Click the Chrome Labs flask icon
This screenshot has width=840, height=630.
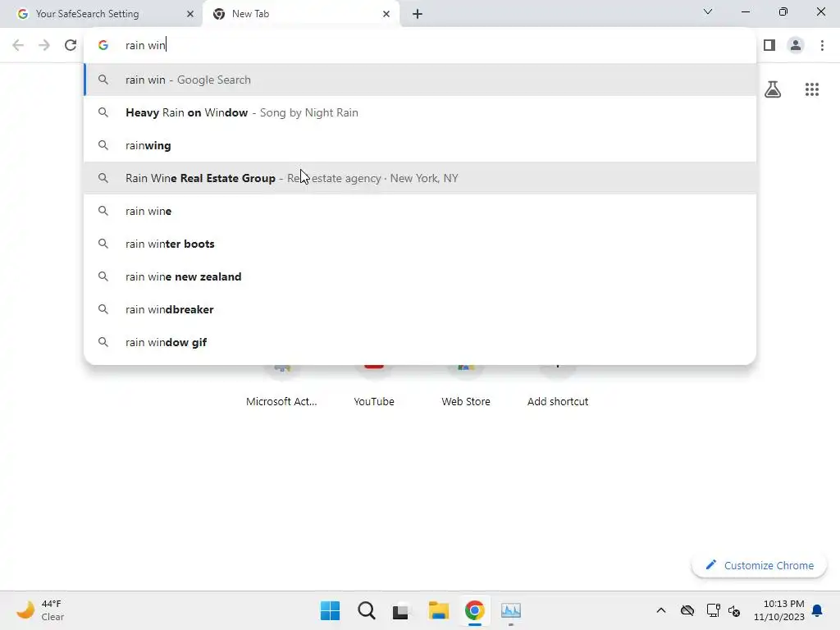click(x=773, y=89)
